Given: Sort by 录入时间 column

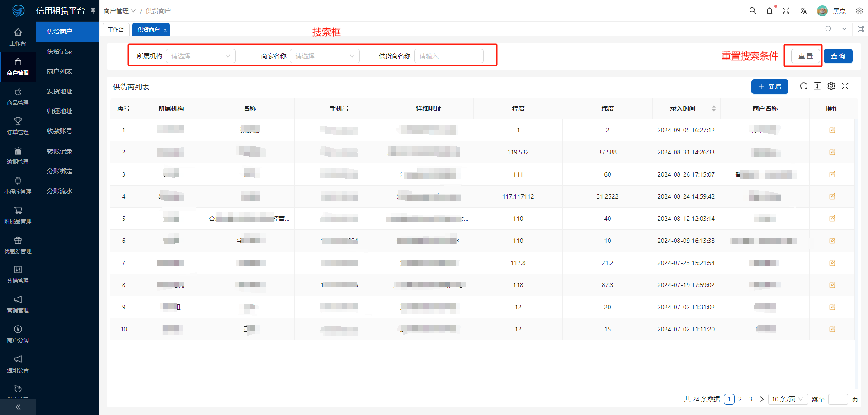Looking at the screenshot, I should tap(713, 108).
